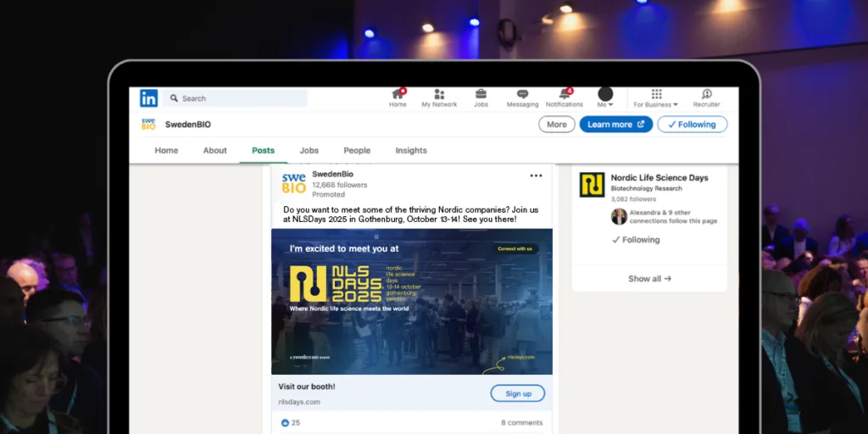The image size is (868, 434).
Task: Click Connect with us in the ad image
Action: pos(515,248)
